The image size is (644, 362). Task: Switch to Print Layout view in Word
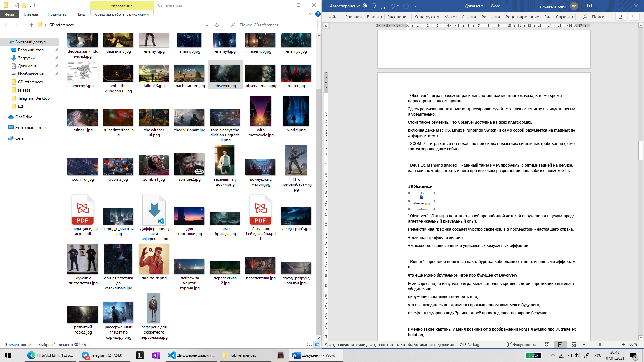tap(560, 345)
